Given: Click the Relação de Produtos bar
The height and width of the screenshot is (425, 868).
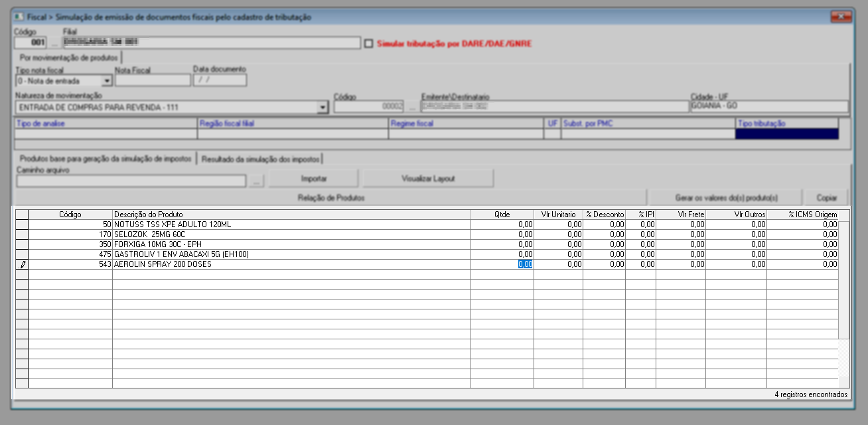Looking at the screenshot, I should coord(331,198).
